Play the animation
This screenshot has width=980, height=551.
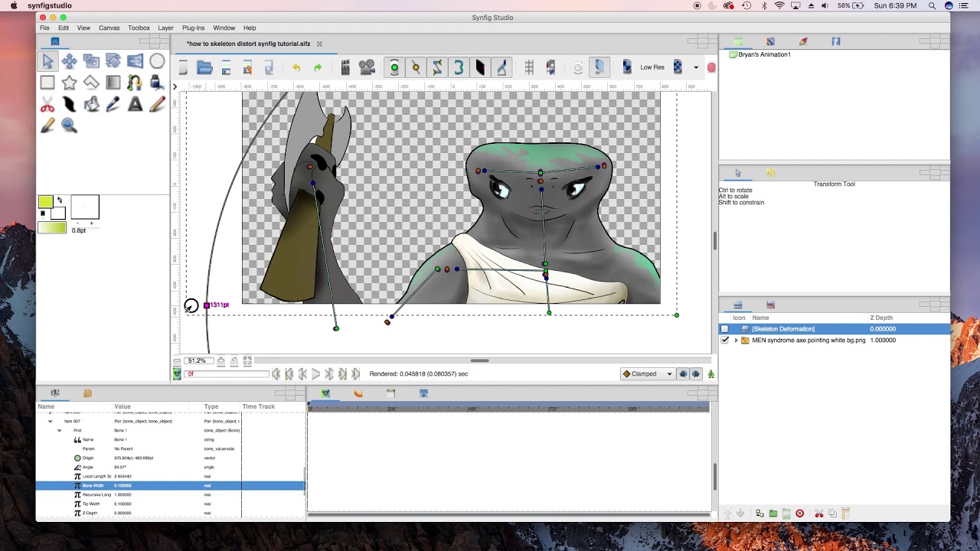tap(316, 374)
